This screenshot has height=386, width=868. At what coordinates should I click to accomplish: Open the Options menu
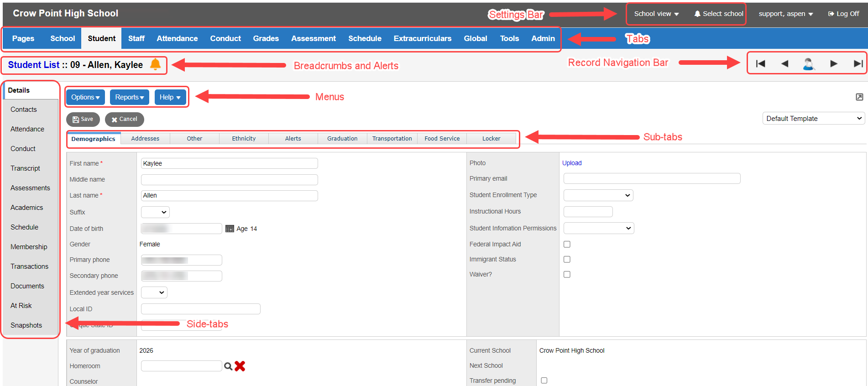[x=85, y=97]
